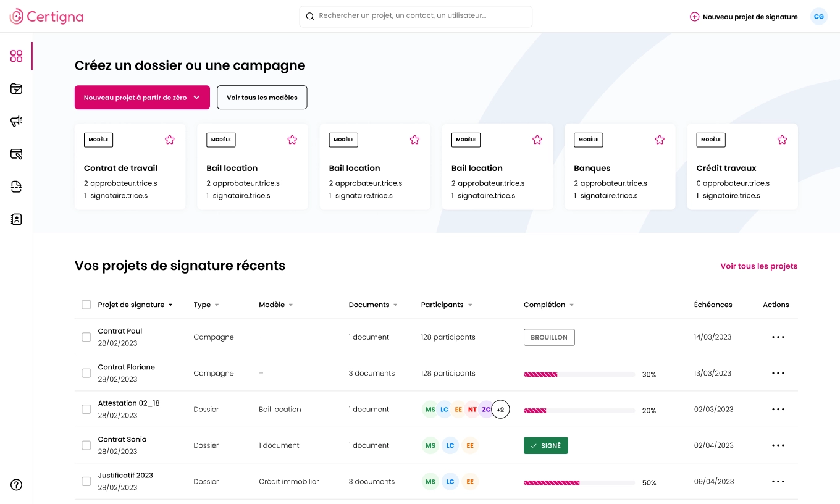Sort by Projet de signature column
The height and width of the screenshot is (504, 840).
(x=135, y=304)
